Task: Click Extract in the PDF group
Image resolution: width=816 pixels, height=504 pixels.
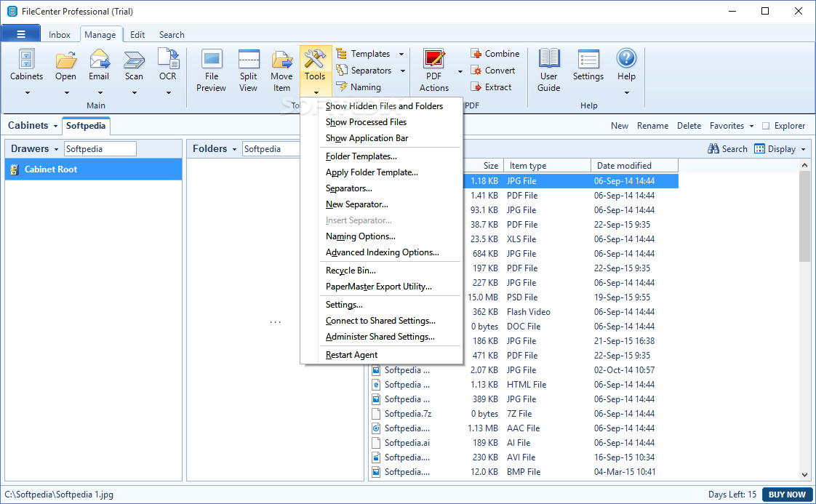Action: coord(491,87)
